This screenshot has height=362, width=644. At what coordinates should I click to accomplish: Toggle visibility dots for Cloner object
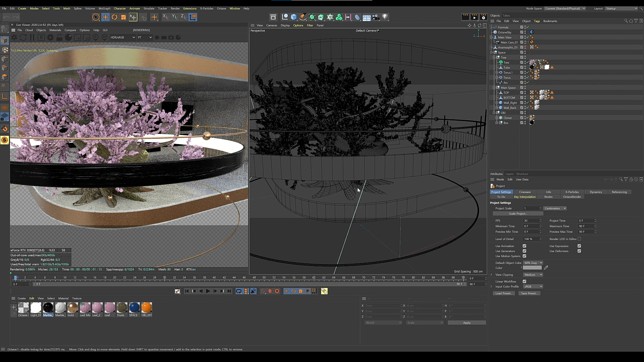[x=525, y=118]
